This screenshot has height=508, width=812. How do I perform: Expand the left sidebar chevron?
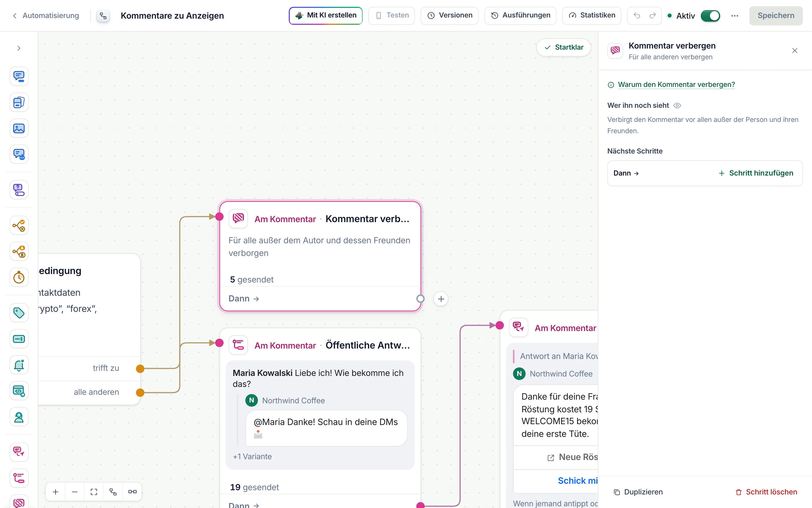click(x=19, y=48)
